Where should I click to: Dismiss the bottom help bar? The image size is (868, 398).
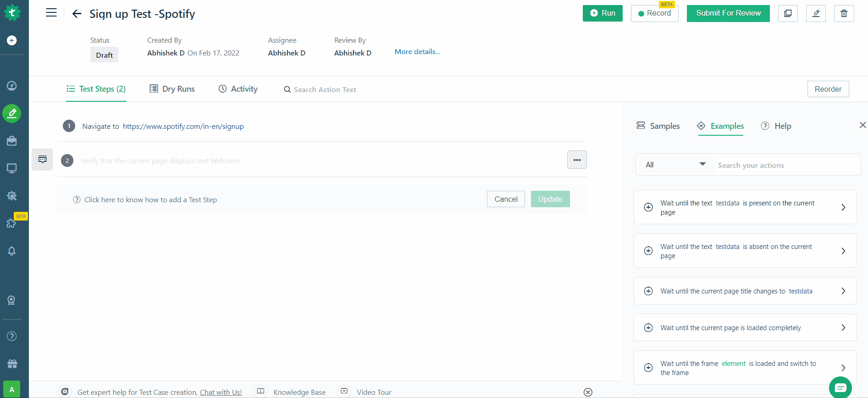(x=588, y=392)
